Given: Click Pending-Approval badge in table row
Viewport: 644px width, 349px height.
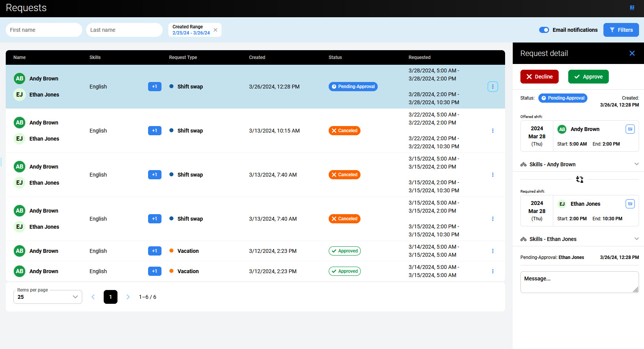Looking at the screenshot, I should coord(353,87).
